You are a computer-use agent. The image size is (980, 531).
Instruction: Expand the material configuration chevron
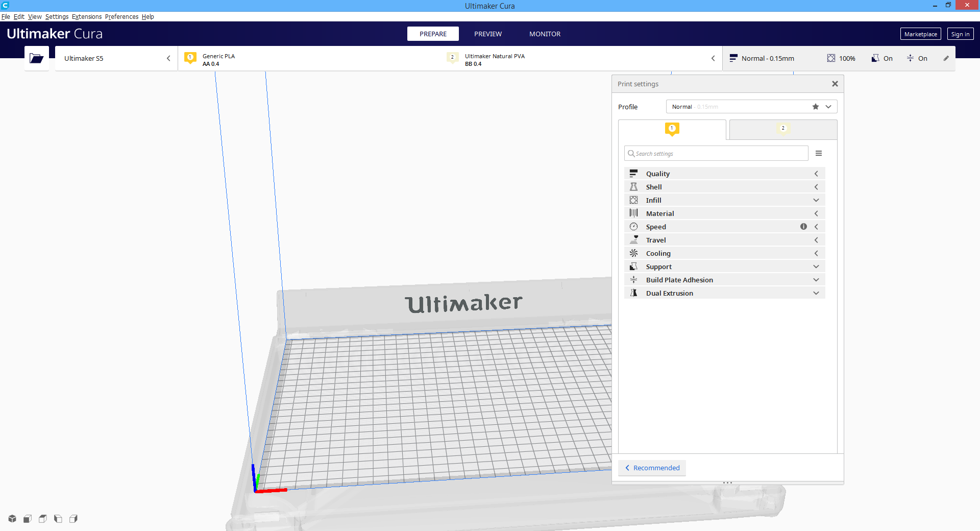(713, 58)
